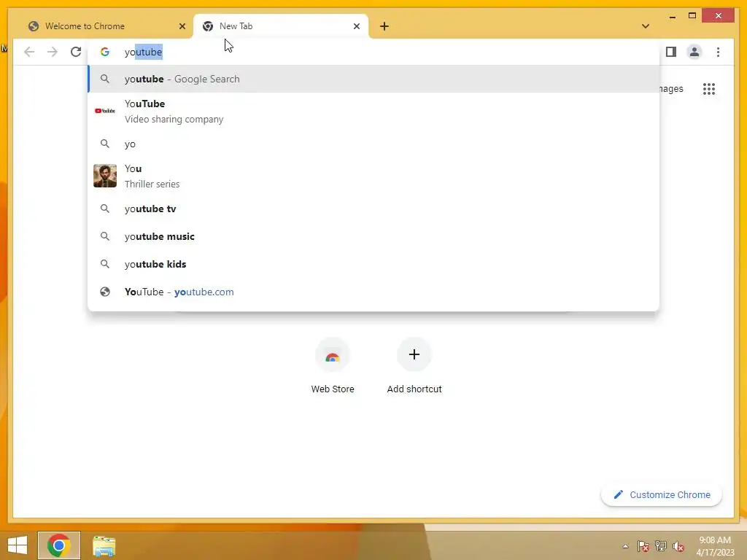Open the clock showing 9:08 AM
This screenshot has height=560, width=747.
click(x=715, y=545)
